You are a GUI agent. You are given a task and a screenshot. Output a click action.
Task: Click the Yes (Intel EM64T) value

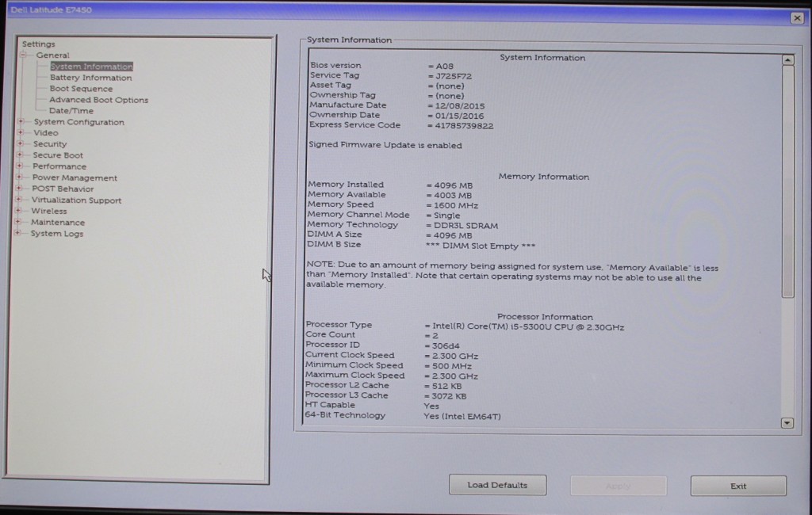[x=462, y=416]
